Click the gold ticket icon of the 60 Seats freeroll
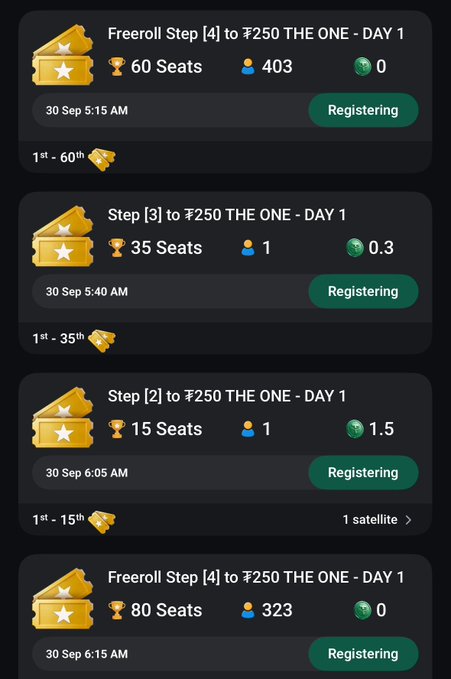Screen dimensions: 451x679 [x=63, y=55]
